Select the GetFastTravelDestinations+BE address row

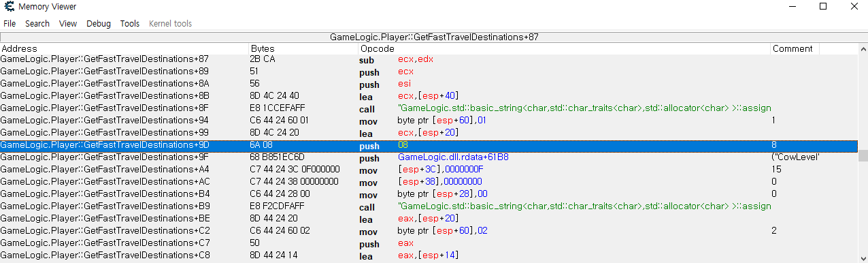429,219
